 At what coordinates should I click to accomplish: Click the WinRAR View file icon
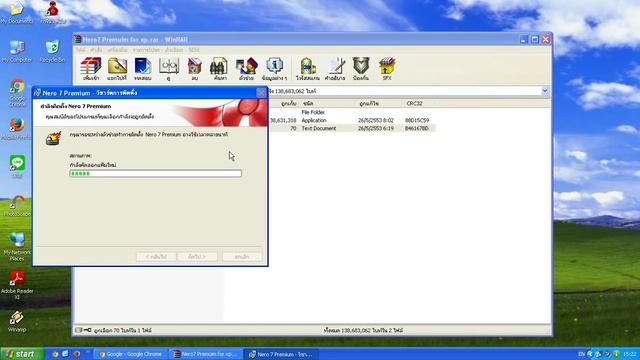coord(169,68)
